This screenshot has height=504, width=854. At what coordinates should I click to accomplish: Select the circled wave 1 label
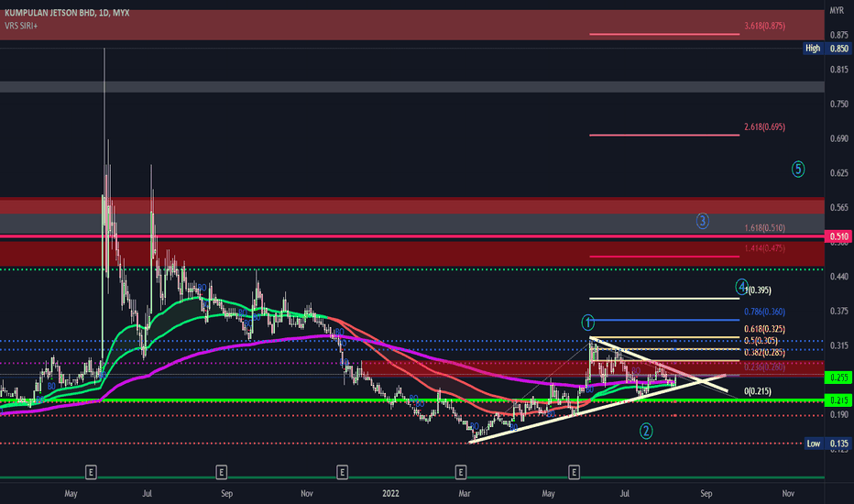click(587, 323)
